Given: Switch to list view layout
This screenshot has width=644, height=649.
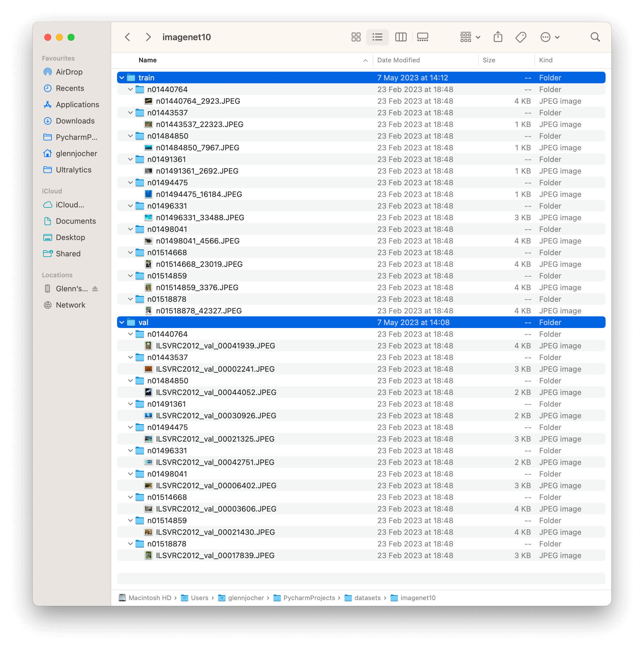Looking at the screenshot, I should [377, 37].
